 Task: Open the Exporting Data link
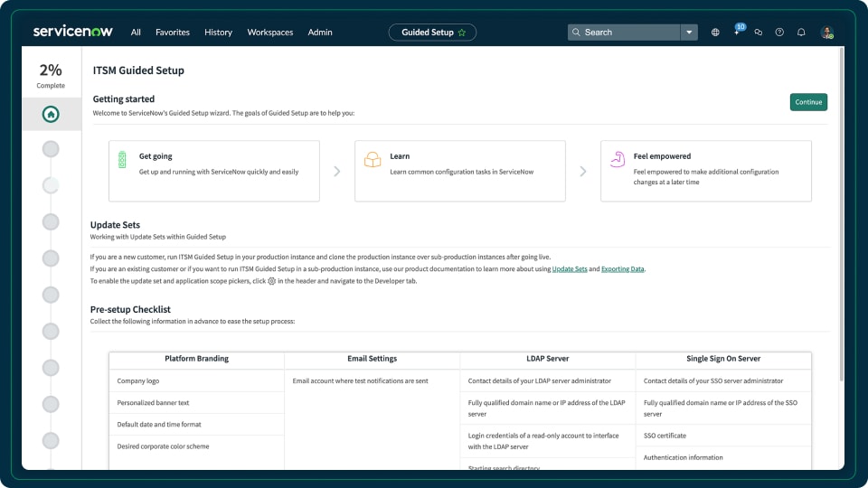623,269
